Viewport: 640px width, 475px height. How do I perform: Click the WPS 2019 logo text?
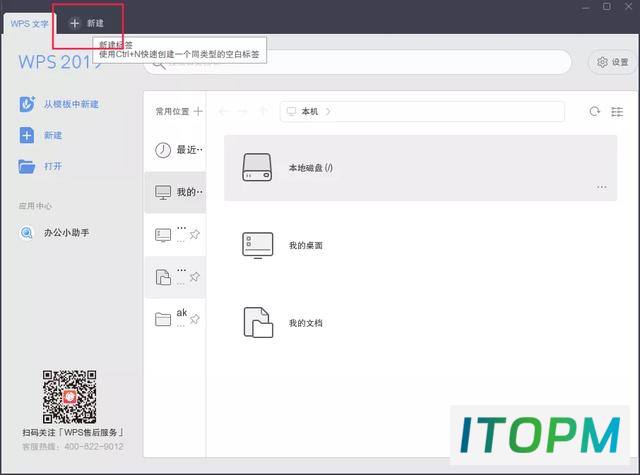coord(60,62)
